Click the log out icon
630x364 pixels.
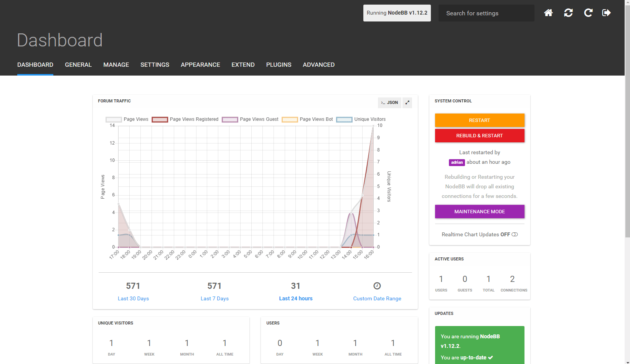607,13
